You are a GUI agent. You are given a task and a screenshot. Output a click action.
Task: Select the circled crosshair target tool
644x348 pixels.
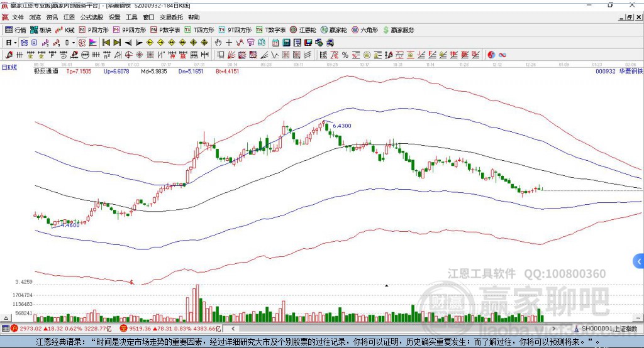(x=128, y=55)
